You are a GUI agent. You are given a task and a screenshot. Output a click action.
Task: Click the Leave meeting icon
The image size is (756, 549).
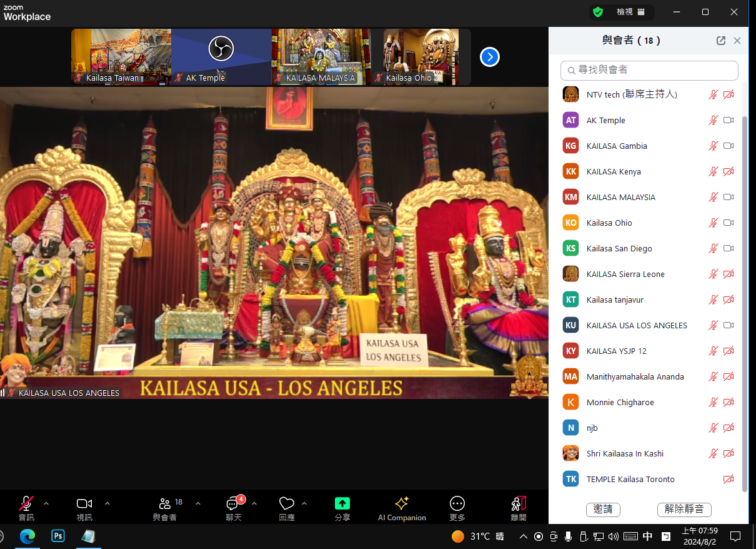click(x=518, y=504)
